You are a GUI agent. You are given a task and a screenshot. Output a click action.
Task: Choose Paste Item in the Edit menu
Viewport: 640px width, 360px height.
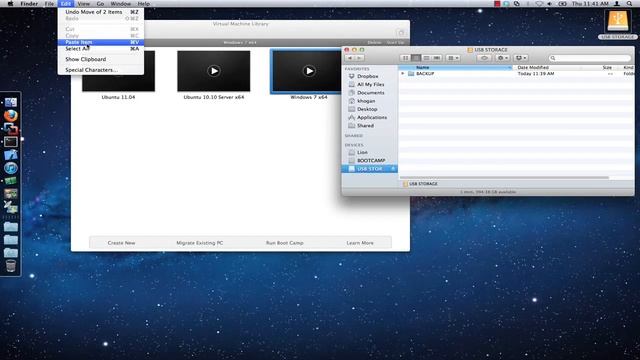coord(101,42)
